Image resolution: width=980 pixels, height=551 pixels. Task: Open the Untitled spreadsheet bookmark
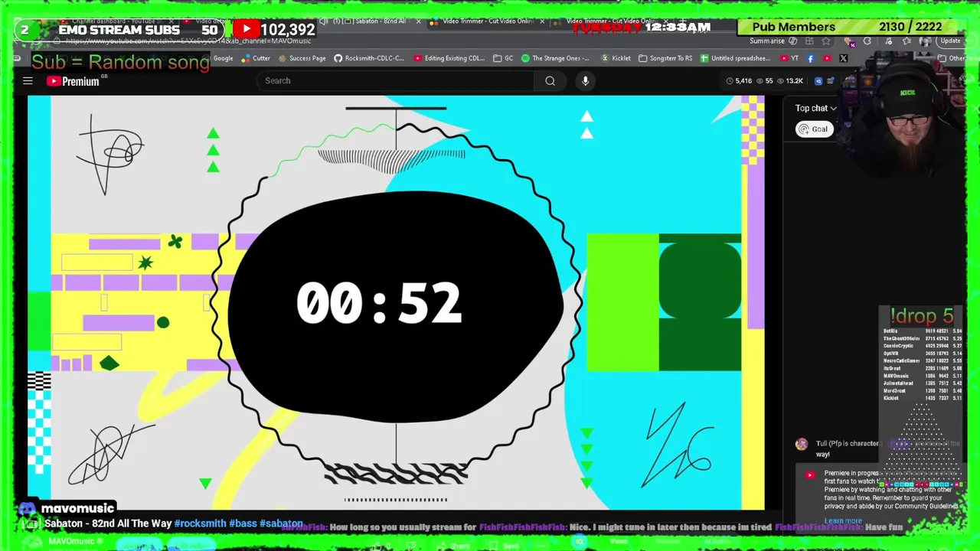pyautogui.click(x=735, y=58)
